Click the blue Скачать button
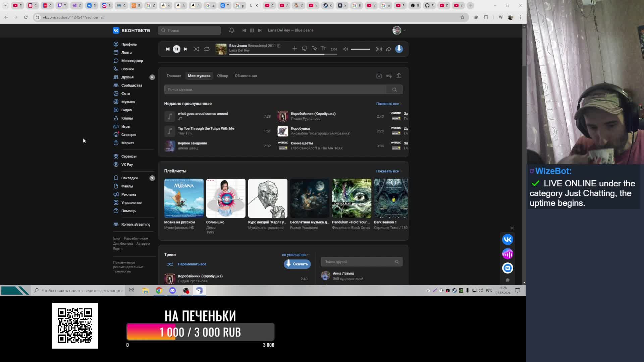The width and height of the screenshot is (644, 362). point(297,264)
